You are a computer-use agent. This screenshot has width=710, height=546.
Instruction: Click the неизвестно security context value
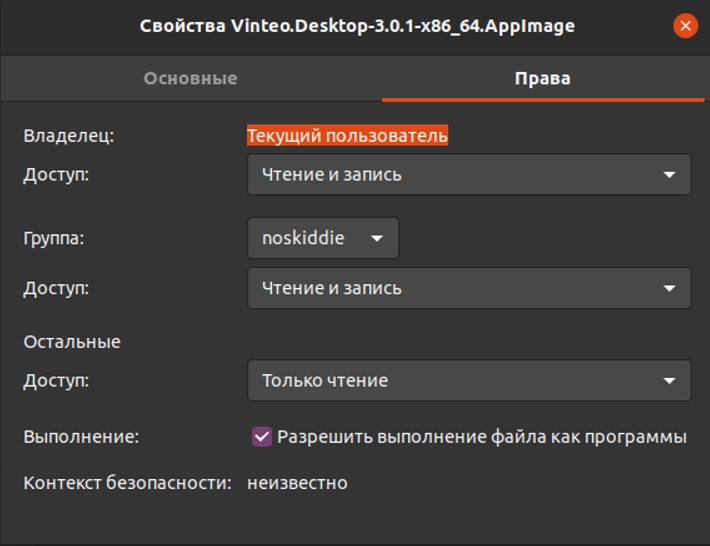coord(297,483)
